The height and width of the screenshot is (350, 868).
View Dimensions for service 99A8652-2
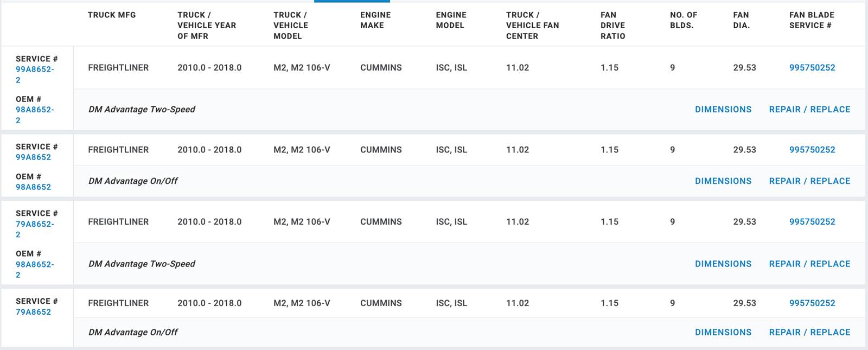click(723, 110)
